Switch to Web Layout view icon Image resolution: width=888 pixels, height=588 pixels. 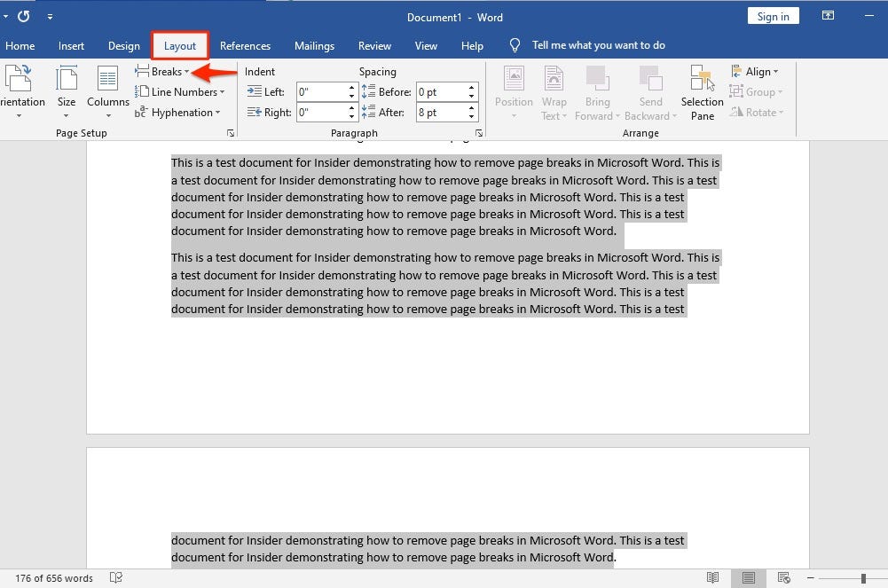tap(783, 577)
